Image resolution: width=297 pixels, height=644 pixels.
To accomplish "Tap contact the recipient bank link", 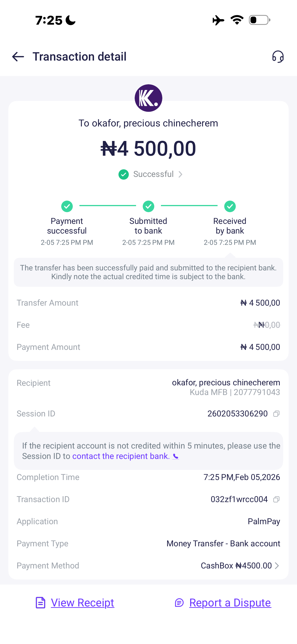I will [x=121, y=456].
